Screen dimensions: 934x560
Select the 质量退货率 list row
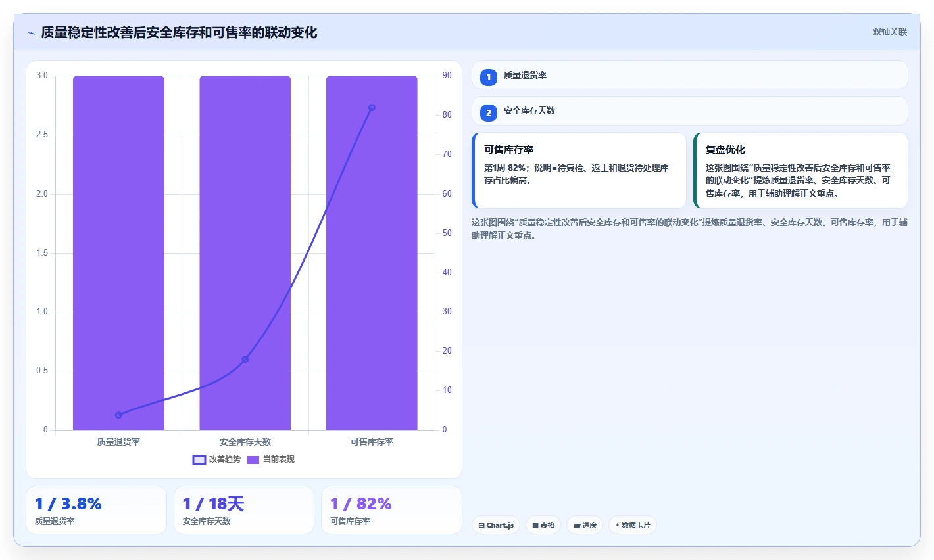(x=689, y=76)
